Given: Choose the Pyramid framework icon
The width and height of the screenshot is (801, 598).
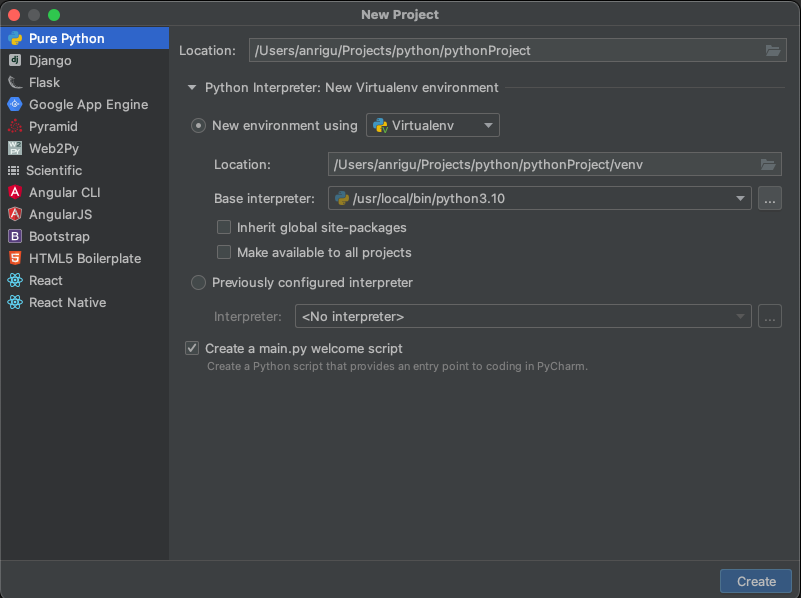Looking at the screenshot, I should 14,127.
